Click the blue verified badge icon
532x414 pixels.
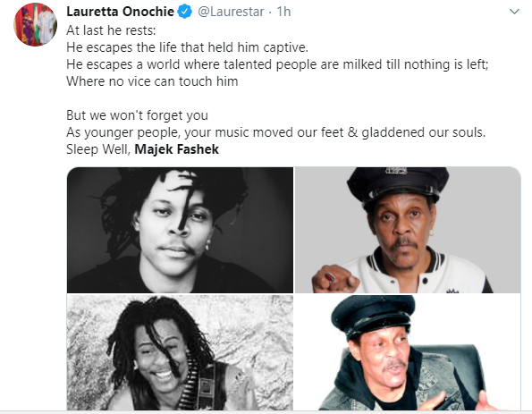pyautogui.click(x=185, y=12)
